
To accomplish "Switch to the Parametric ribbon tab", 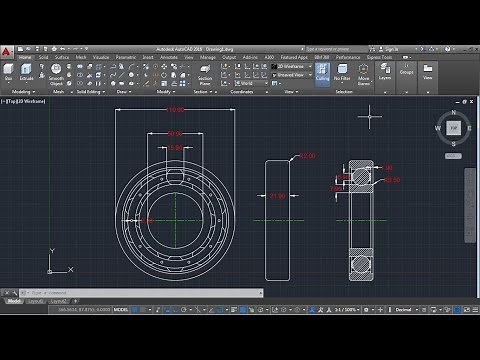I will point(126,57).
